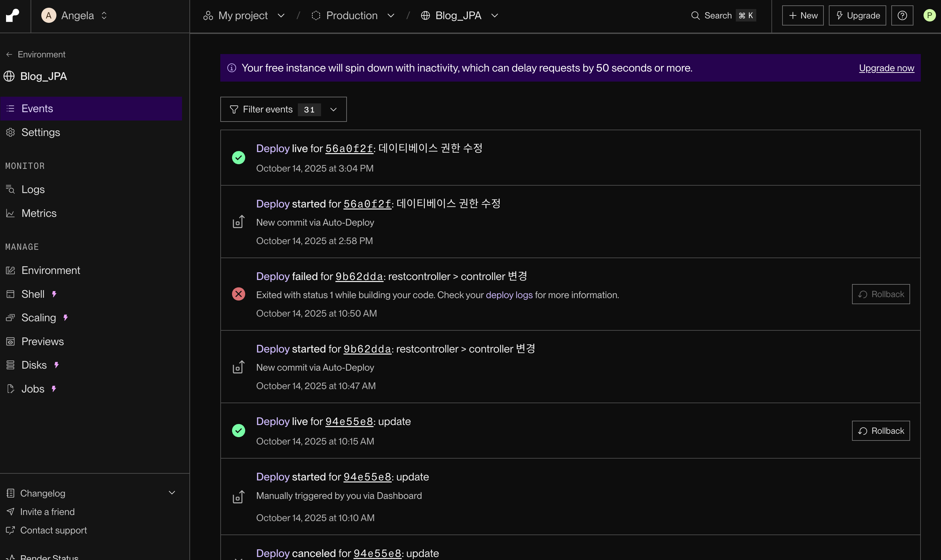Viewport: 941px width, 560px height.
Task: Go to Disks in Manage section
Action: (x=34, y=365)
